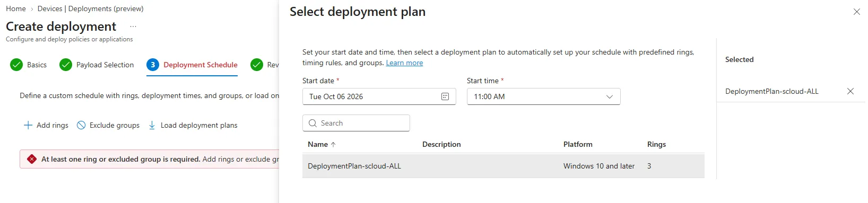The image size is (868, 203).
Task: Click the Windows 10 and later cell
Action: coord(599,166)
